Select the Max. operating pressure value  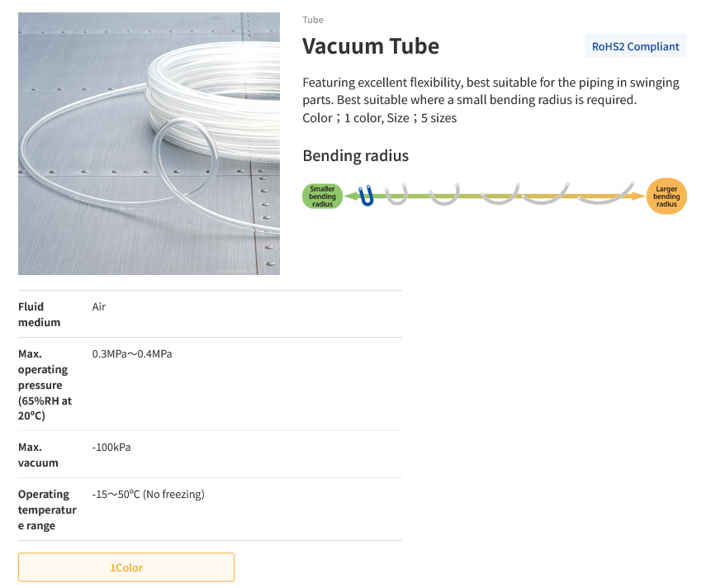click(131, 353)
